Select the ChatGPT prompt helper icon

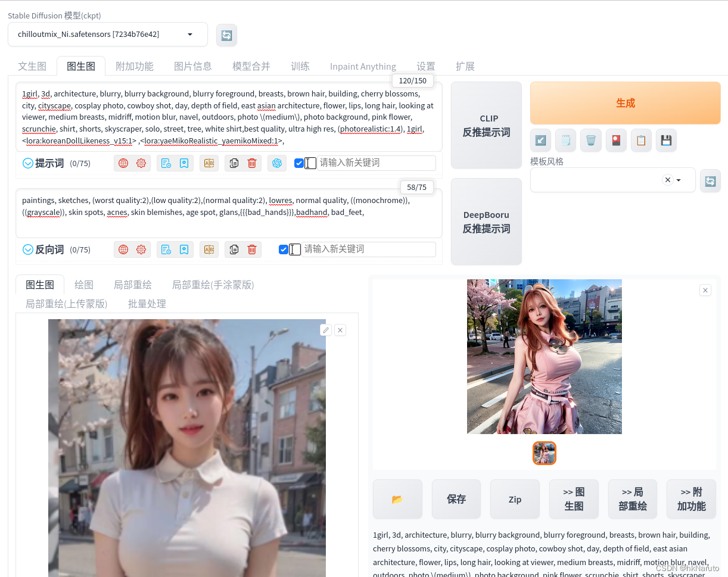point(276,163)
